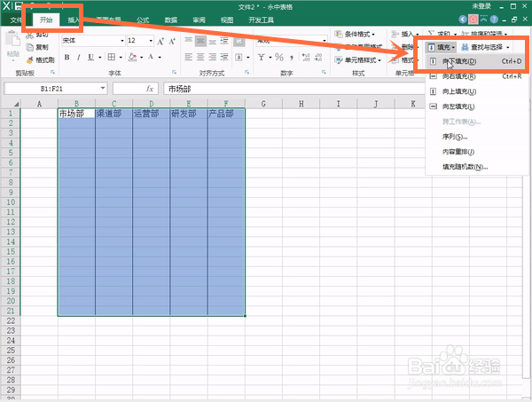The height and width of the screenshot is (402, 532).
Task: Open the underline style dropdown arrow
Action: (99, 58)
